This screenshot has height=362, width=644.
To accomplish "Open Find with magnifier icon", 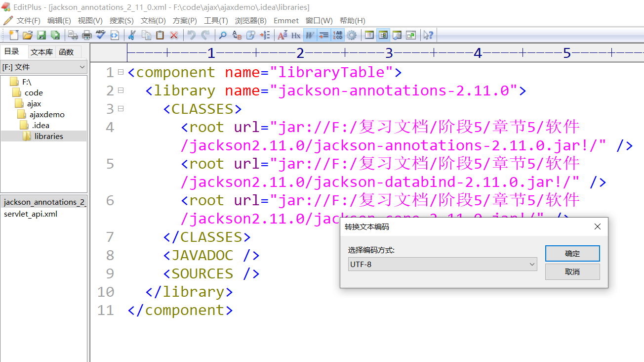I will pyautogui.click(x=223, y=35).
